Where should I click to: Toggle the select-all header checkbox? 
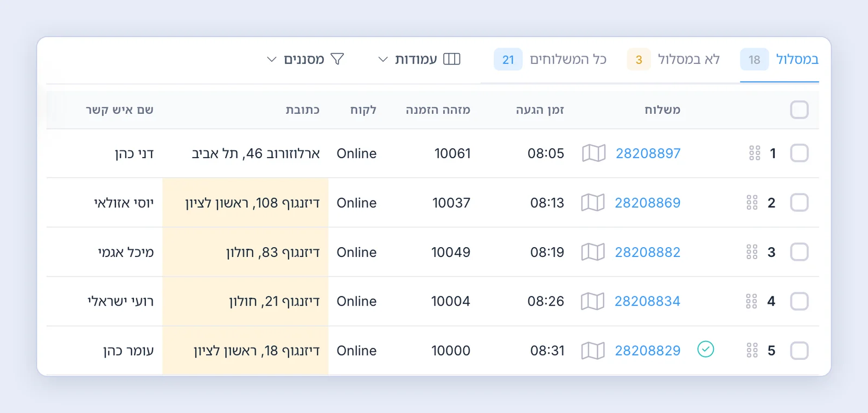coord(799,109)
